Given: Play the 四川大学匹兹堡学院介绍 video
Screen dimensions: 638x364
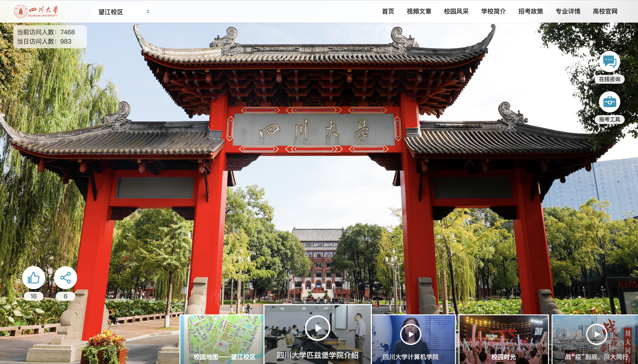Looking at the screenshot, I should click(318, 328).
